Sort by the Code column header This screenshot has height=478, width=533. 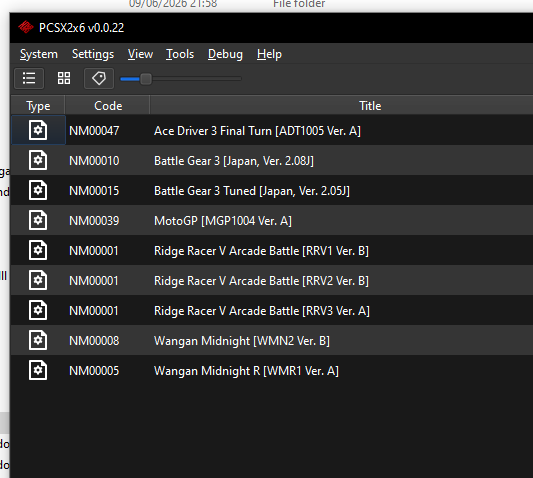coord(107,106)
